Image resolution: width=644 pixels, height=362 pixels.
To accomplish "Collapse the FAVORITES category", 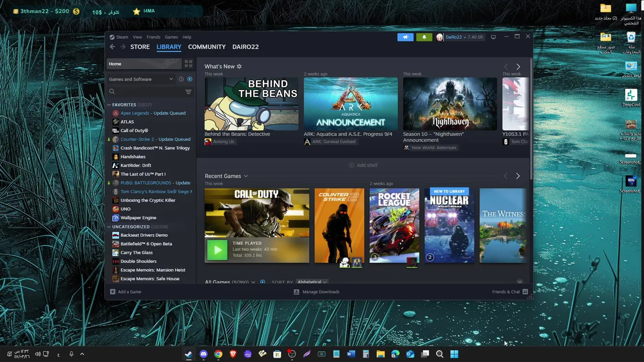I will [x=109, y=105].
